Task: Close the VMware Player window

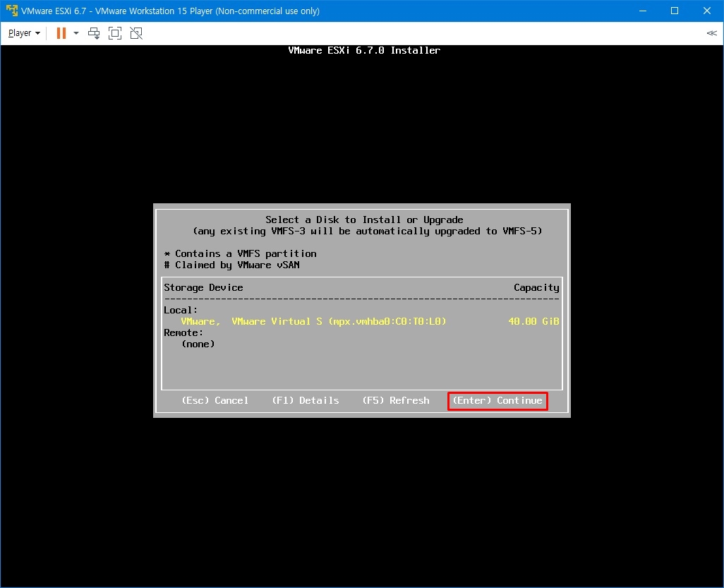Action: point(707,11)
